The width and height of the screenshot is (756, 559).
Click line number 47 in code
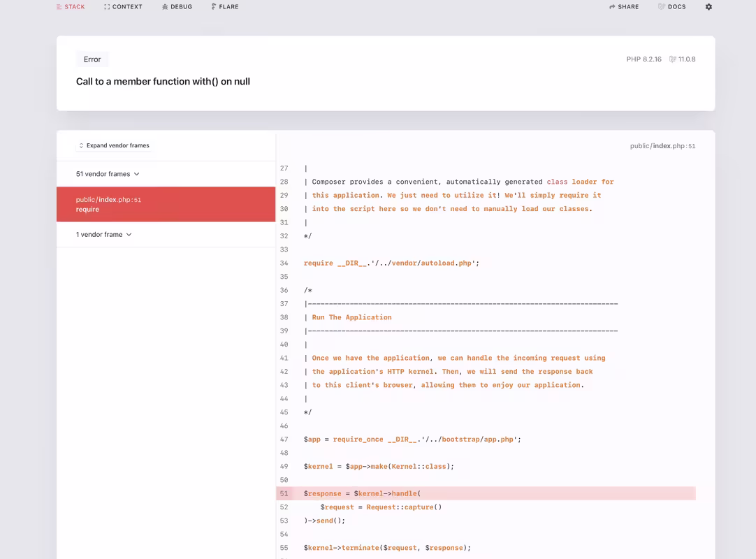284,440
